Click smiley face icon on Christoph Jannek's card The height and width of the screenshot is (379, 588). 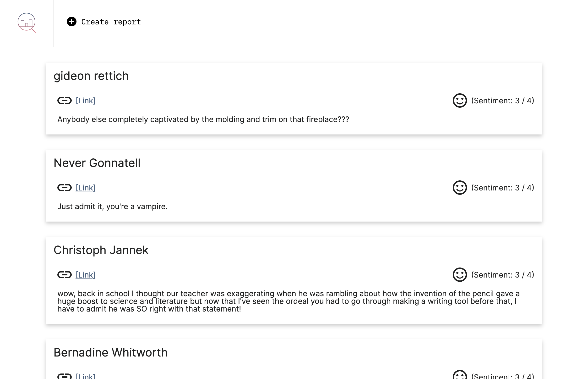tap(459, 275)
